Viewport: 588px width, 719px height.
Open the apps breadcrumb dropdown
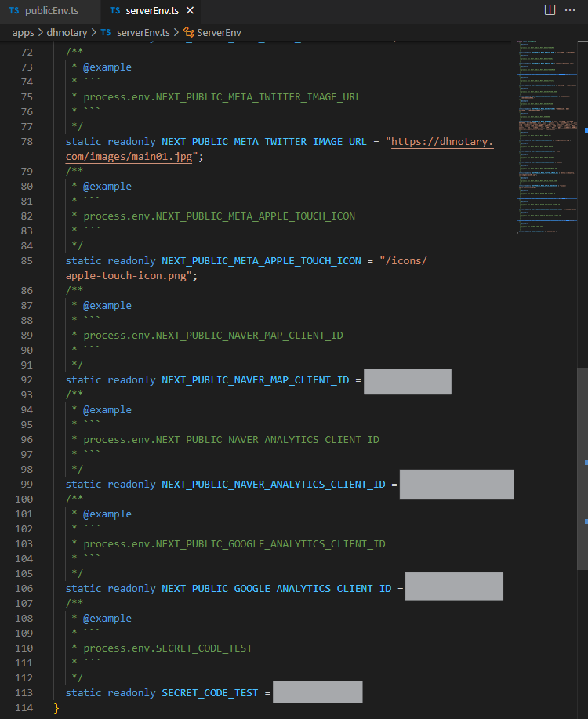click(22, 33)
